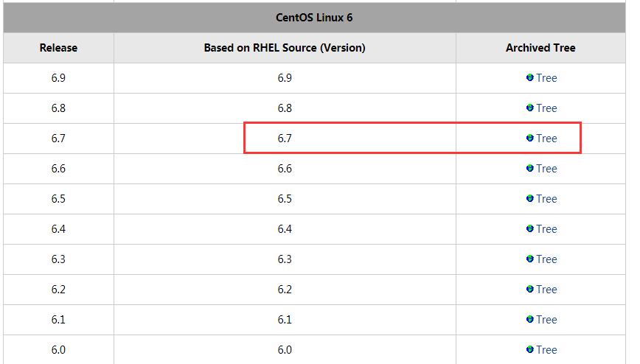Click the Release column header
The height and width of the screenshot is (364, 640).
click(58, 48)
